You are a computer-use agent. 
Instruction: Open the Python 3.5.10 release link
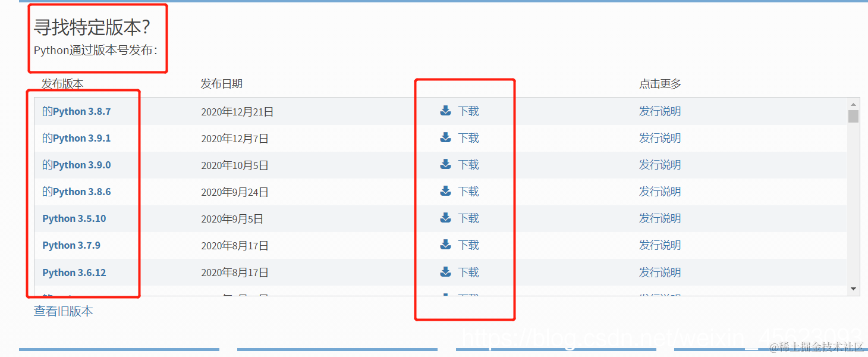74,218
